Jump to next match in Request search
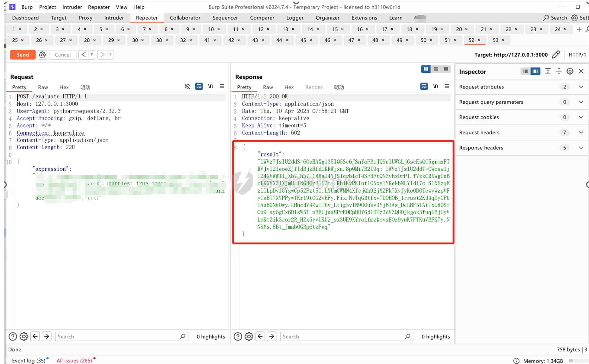Viewport: 589px width, 364px height. pos(47,336)
